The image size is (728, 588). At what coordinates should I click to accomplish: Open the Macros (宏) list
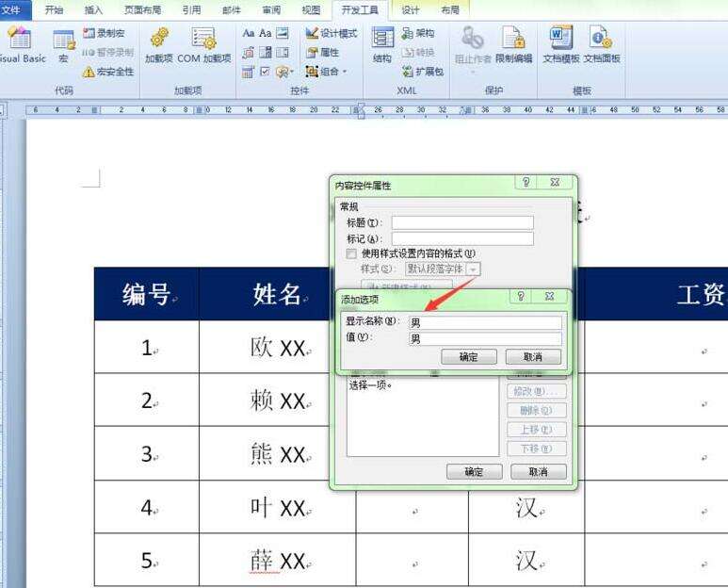[64, 45]
